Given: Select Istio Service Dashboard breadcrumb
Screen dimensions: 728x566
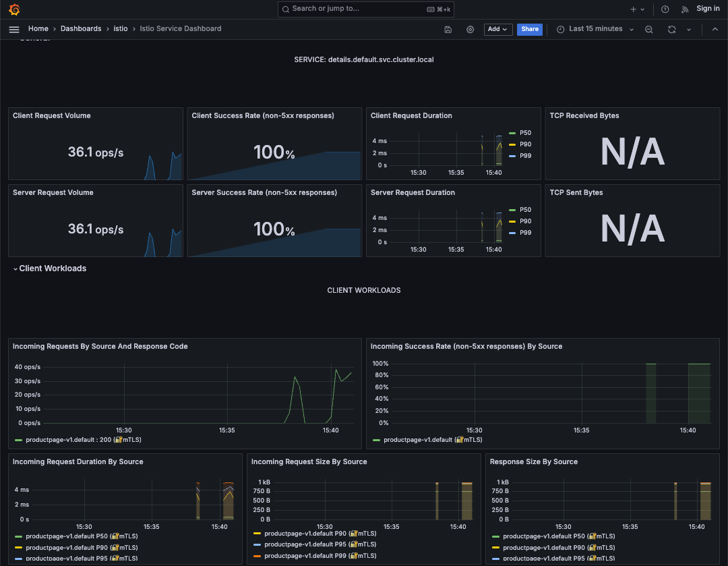Looking at the screenshot, I should 181,29.
